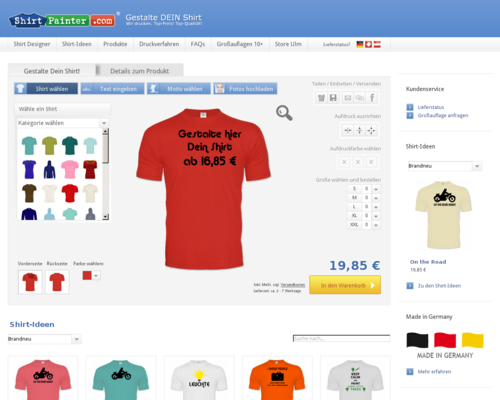Click Fotos hochladen button
Screen dimensions: 500x400
(x=245, y=89)
